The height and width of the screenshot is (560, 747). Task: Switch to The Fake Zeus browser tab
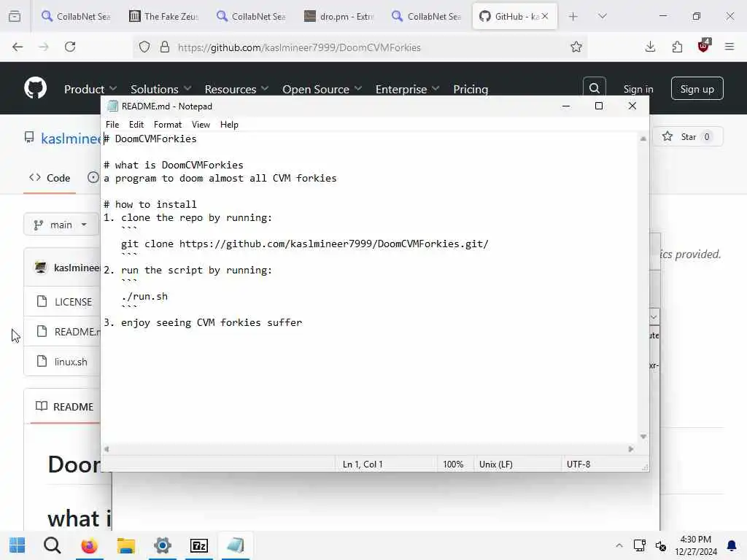163,16
